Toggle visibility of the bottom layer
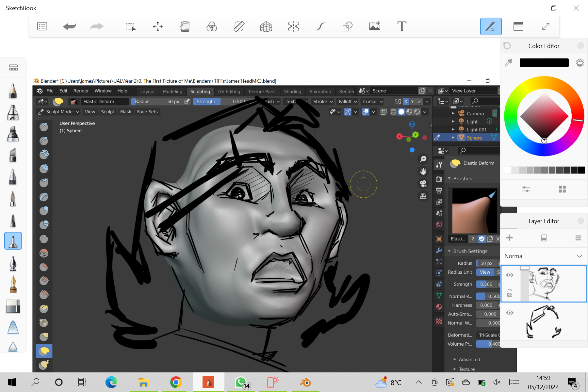Viewport: 588px width, 392px height. (x=510, y=313)
